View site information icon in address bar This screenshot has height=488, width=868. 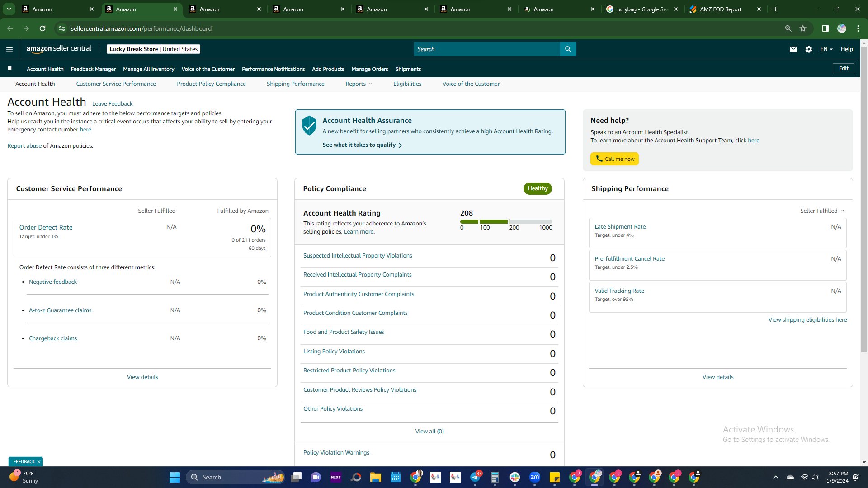coord(62,28)
